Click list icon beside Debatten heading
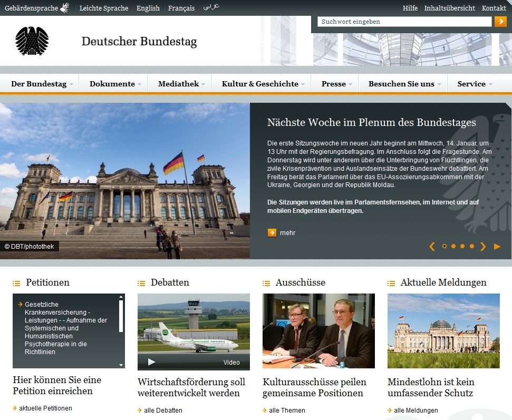This screenshot has width=512, height=420. coord(141,284)
